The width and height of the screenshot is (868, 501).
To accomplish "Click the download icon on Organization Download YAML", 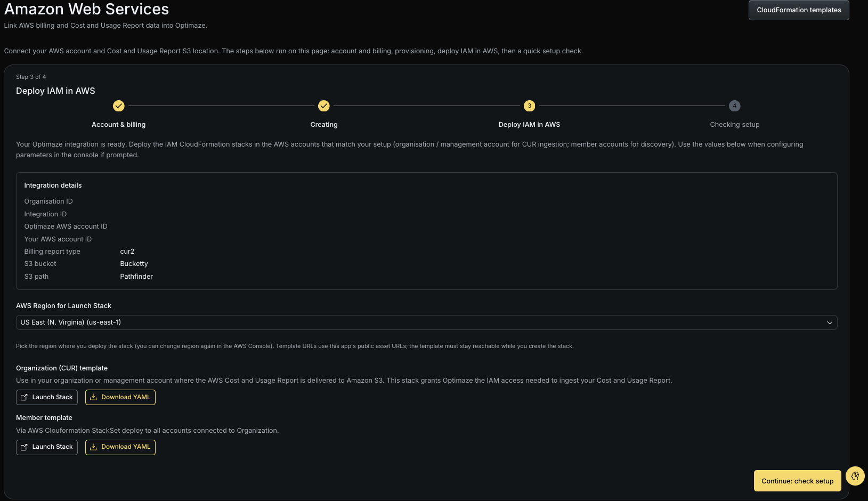I will [93, 397].
